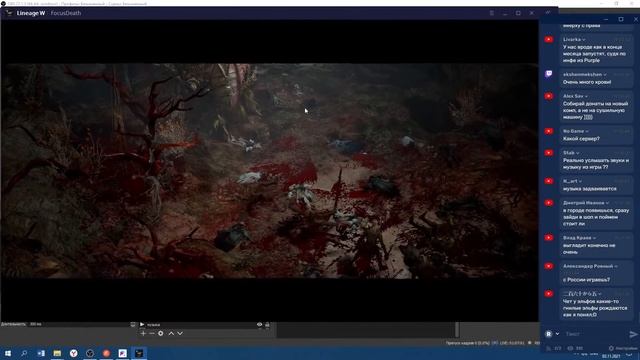
Task: Click the YouTube icon beside Alex Sav message
Action: click(549, 96)
